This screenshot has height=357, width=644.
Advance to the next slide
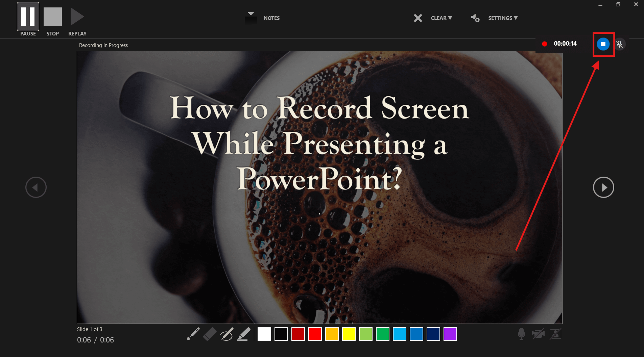point(603,187)
